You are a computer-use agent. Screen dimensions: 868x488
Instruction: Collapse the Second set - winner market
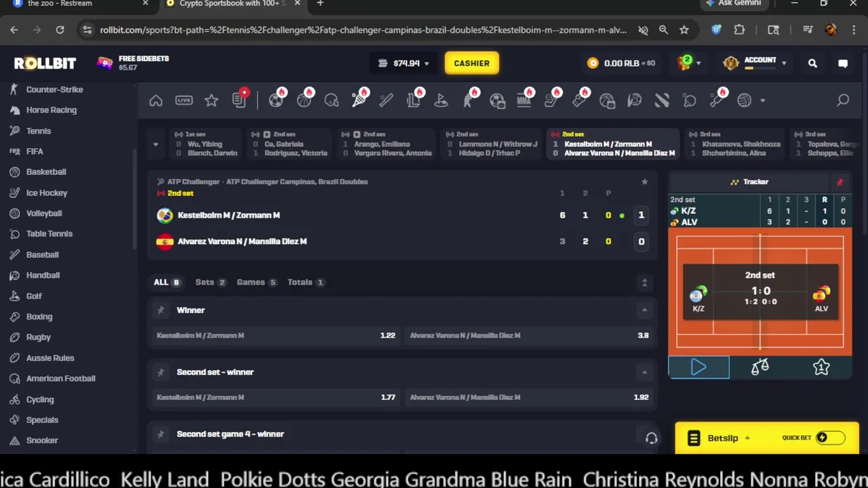pyautogui.click(x=644, y=372)
